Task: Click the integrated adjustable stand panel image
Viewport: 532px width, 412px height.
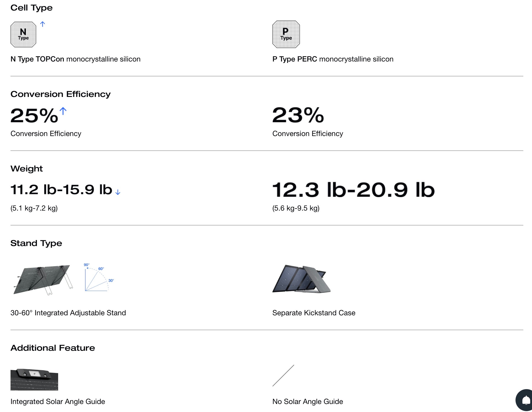Action: pos(43,279)
